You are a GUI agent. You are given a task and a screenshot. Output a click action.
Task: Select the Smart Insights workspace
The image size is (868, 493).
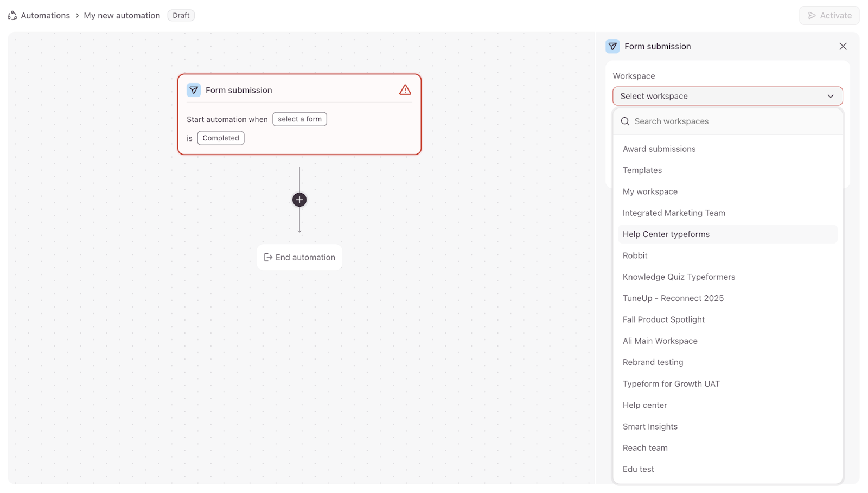649,427
